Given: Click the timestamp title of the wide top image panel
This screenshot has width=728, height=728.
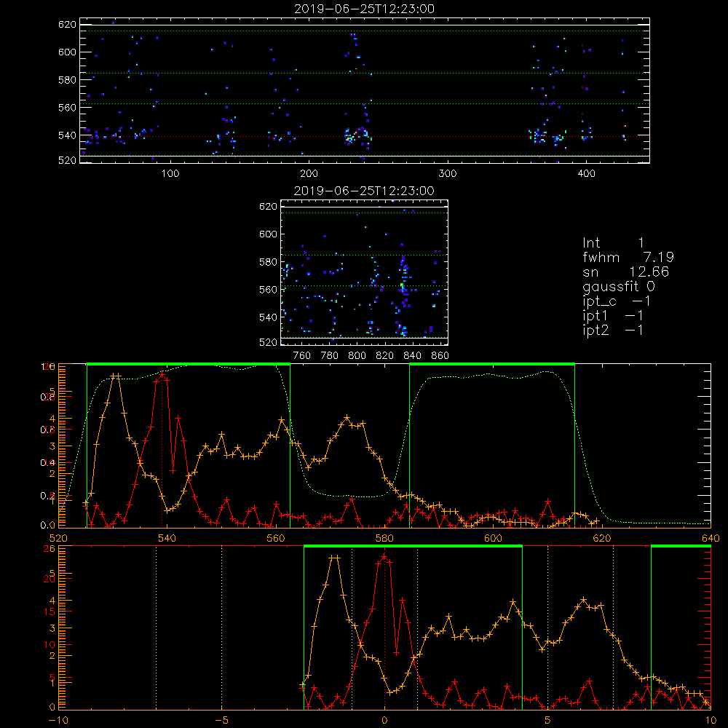Looking at the screenshot, I should [x=365, y=9].
